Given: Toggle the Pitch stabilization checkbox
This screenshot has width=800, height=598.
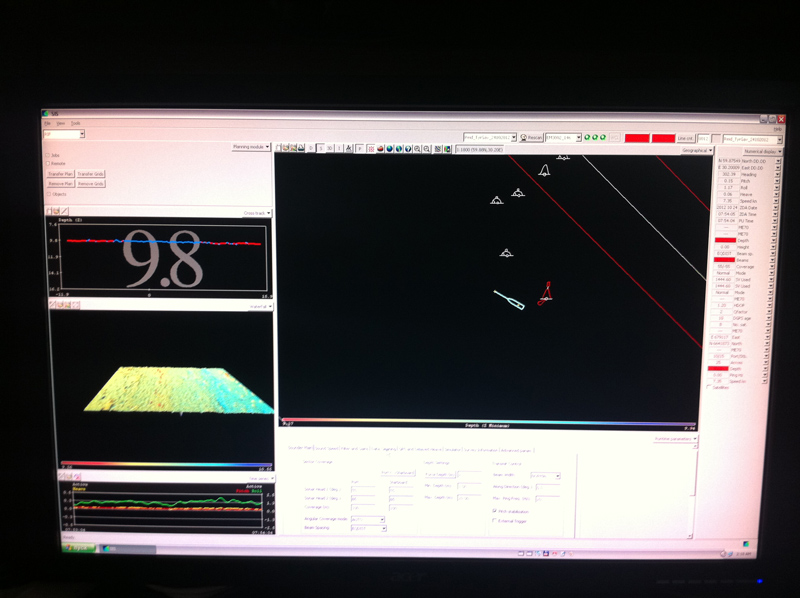Looking at the screenshot, I should [x=495, y=510].
